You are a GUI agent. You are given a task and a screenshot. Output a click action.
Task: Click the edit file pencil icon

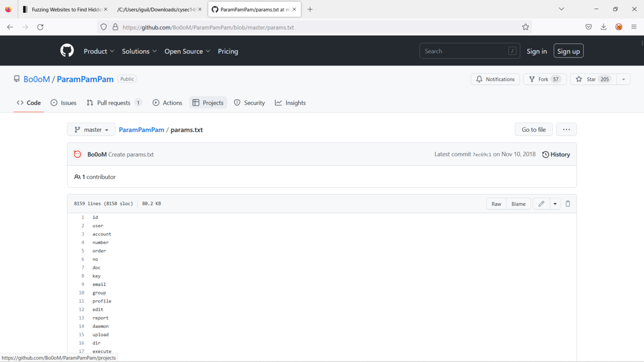541,204
